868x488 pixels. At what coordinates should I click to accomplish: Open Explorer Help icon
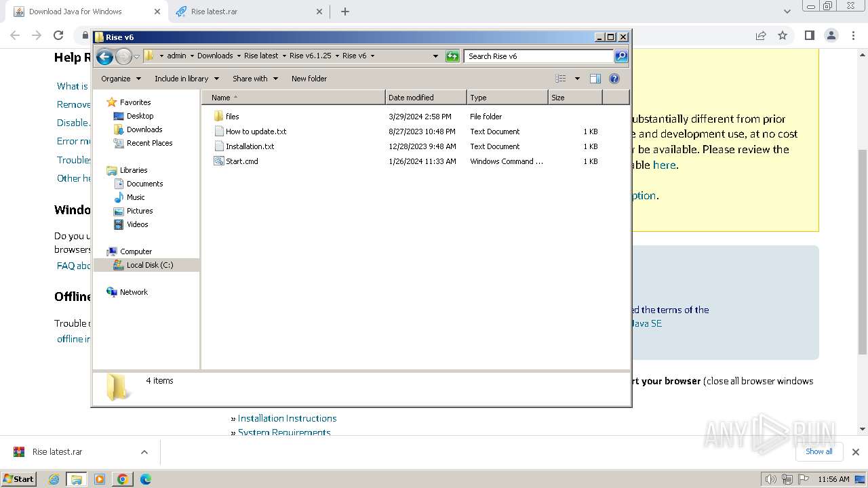point(614,79)
